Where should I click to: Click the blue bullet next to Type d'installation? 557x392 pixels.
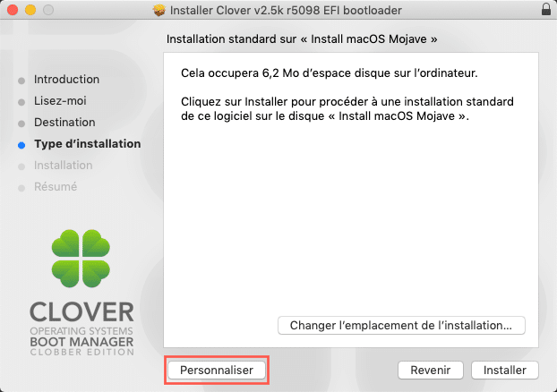tap(21, 145)
